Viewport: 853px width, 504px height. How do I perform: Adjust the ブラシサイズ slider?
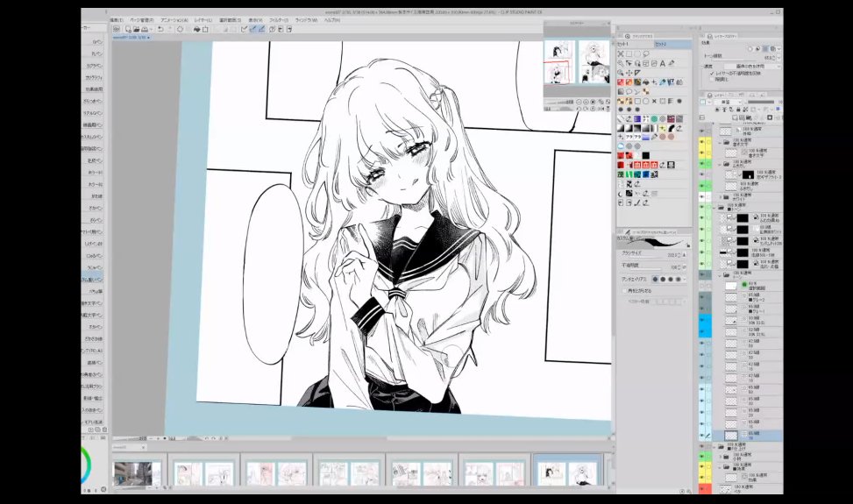647,257
